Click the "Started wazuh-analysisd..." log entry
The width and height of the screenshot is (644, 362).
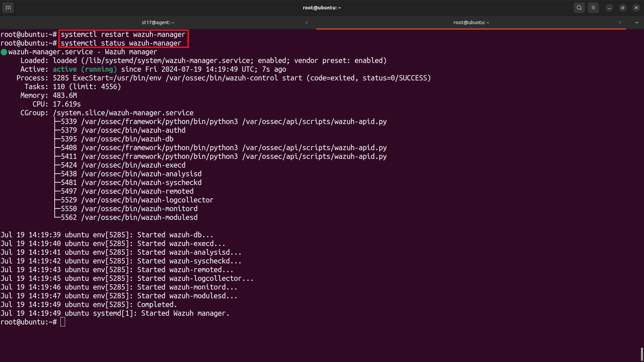pyautogui.click(x=121, y=252)
